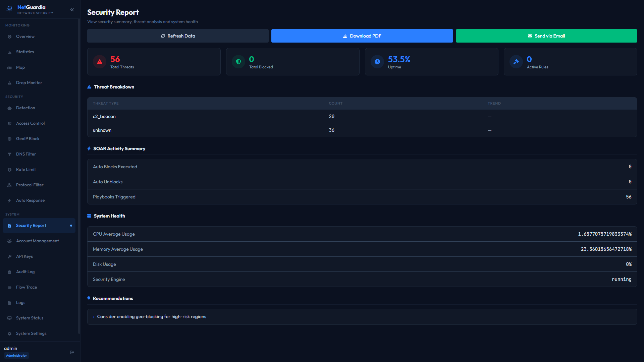The height and width of the screenshot is (362, 644).
Task: Click the geo-blocking recommendation text
Action: tap(152, 316)
